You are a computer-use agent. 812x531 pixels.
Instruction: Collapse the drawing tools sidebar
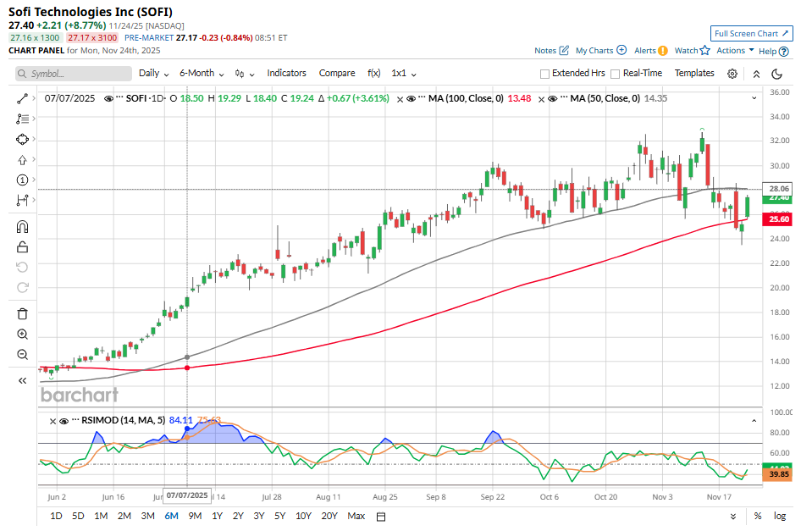[x=22, y=381]
